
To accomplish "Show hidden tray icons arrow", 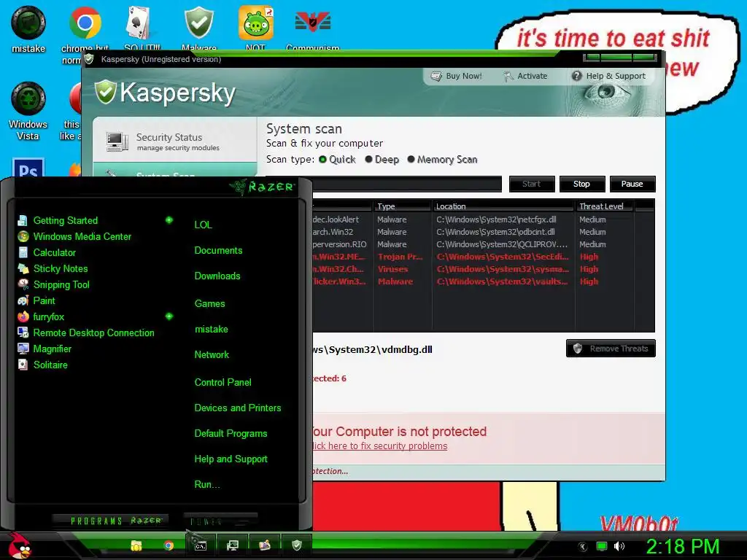I will click(582, 546).
